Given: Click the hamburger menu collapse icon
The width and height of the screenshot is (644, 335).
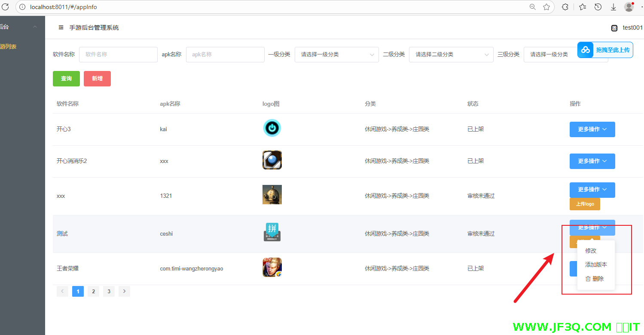Looking at the screenshot, I should [61, 28].
